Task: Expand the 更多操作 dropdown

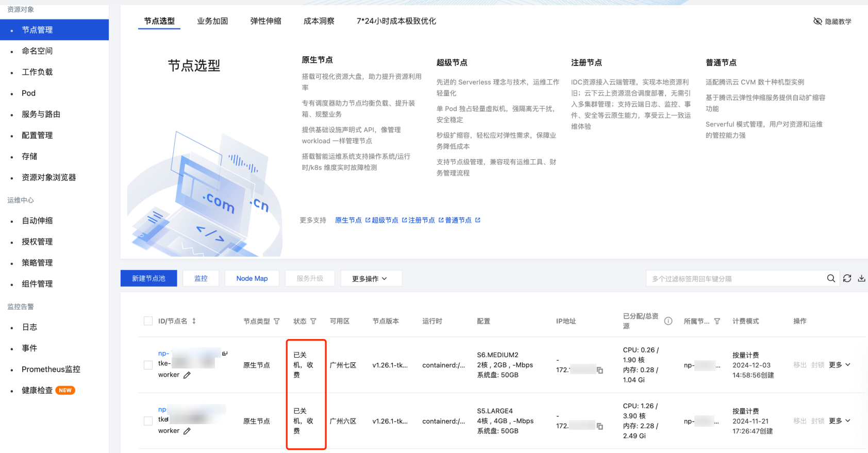Action: click(x=371, y=278)
